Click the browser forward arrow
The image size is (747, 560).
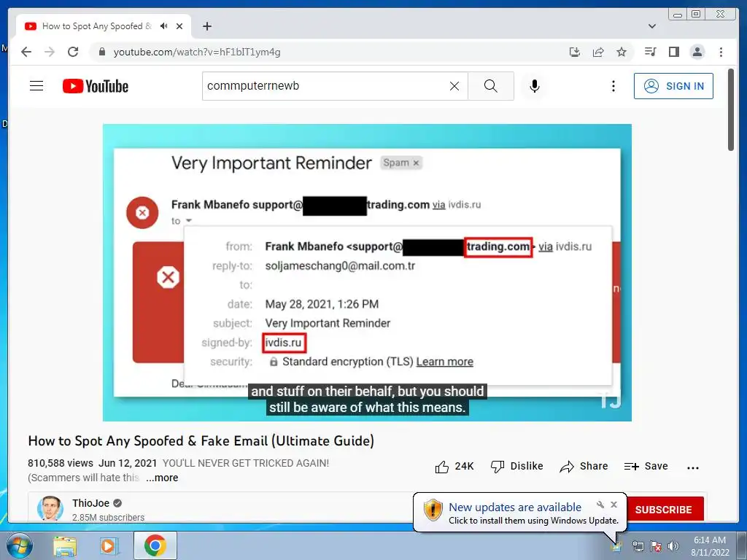tap(50, 52)
